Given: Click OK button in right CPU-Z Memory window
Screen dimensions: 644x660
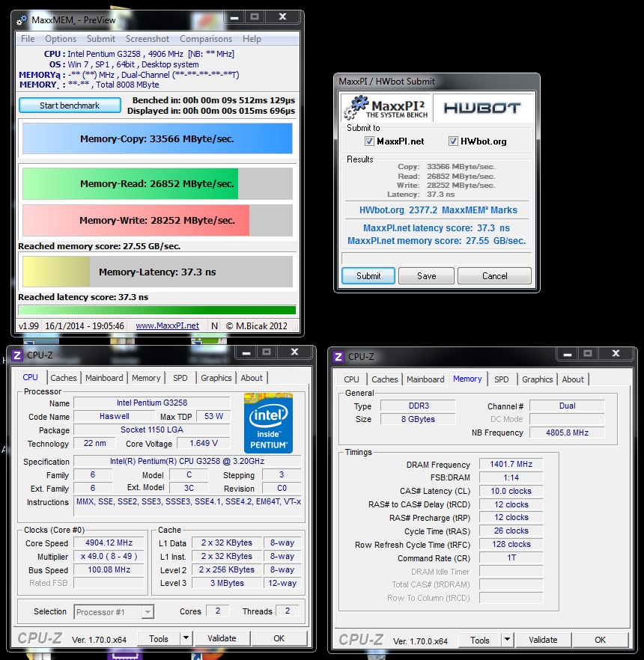Looking at the screenshot, I should (x=601, y=640).
